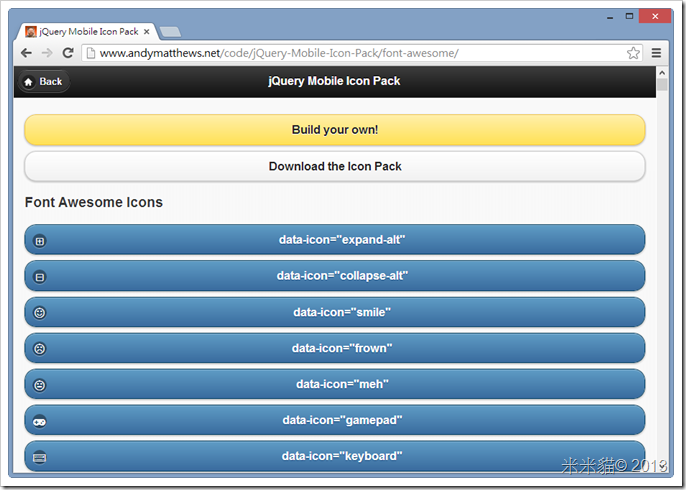Click the home icon in the Back button
Screen dimensions: 686x490
coord(28,82)
